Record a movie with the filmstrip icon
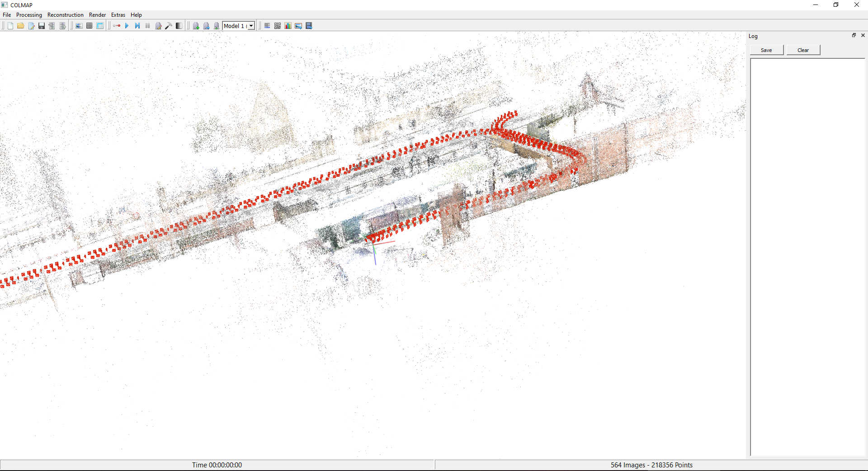 (x=309, y=26)
